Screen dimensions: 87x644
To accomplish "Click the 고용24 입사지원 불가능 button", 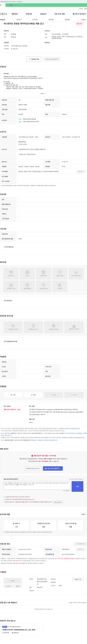I will (52, 59).
